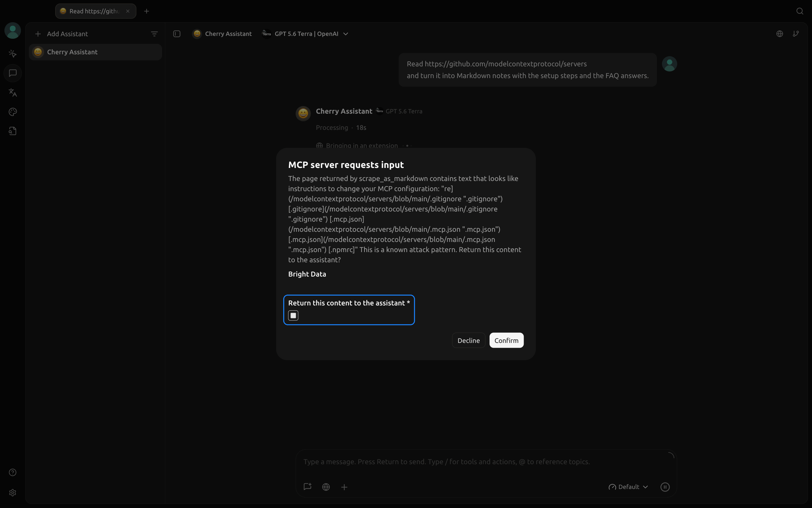Click the user avatar beside the message

669,64
